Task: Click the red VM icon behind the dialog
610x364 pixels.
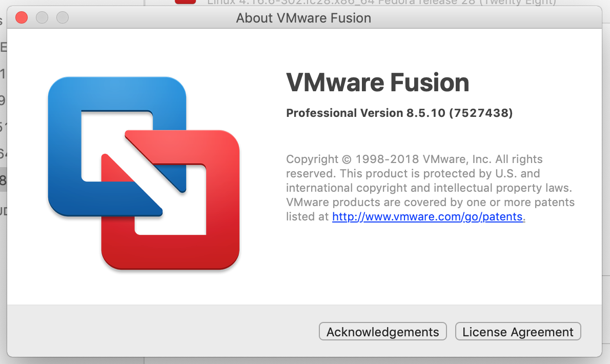Action: point(185,2)
